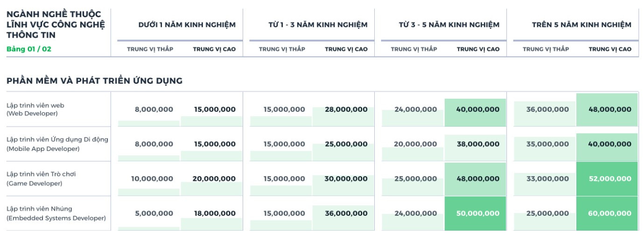The width and height of the screenshot is (644, 239).
Task: Click the 'NGÀNH NGHỀ THUỘC LĨNH VỰC' title
Action: (56, 24)
